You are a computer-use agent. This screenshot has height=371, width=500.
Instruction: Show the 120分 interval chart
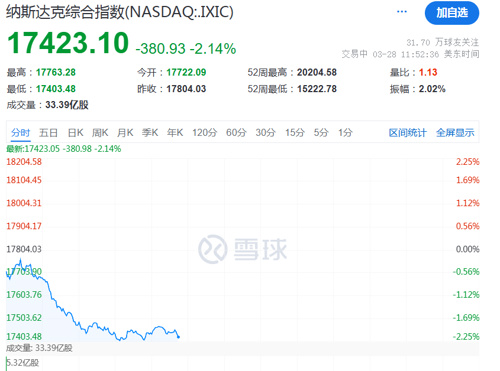point(204,133)
